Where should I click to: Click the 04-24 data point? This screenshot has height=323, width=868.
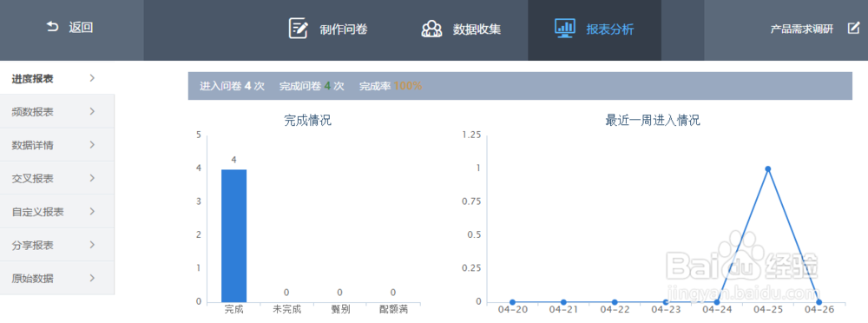tap(717, 302)
